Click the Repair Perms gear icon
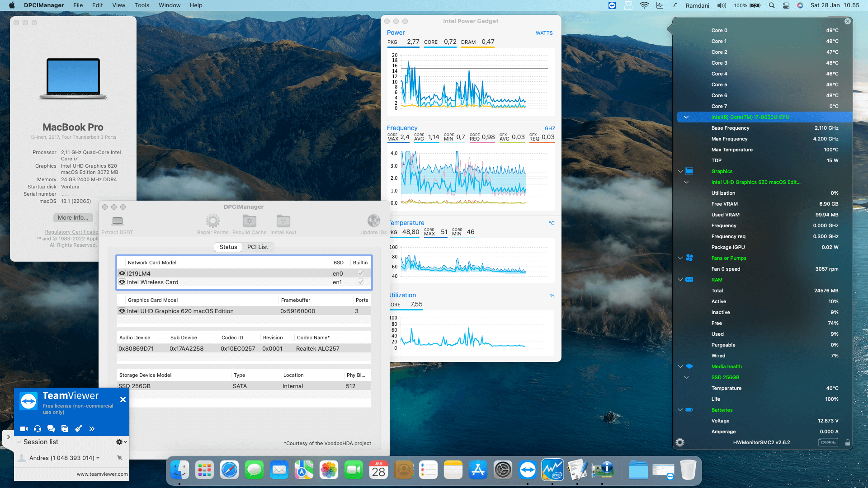Image resolution: width=868 pixels, height=488 pixels. tap(212, 221)
